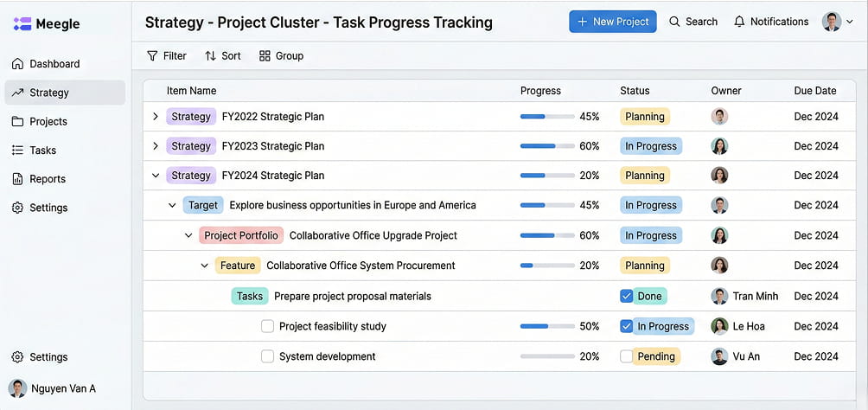Collapse the Collaborative Office Upgrade Project row
This screenshot has height=410, width=868.
pos(188,235)
